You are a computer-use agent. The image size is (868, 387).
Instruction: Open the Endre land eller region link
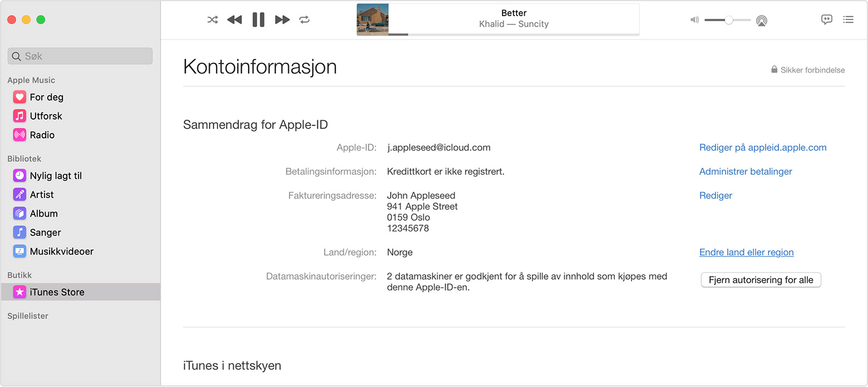(746, 252)
